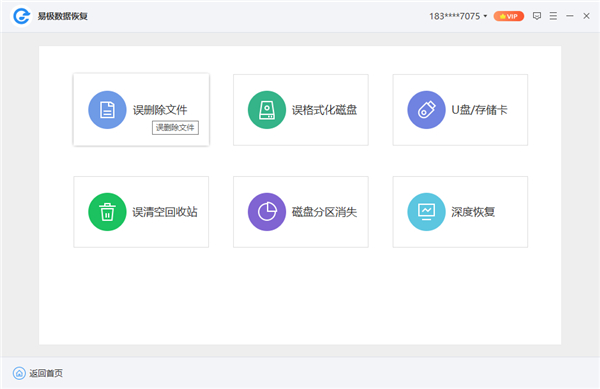Select the 磁盘分区消失 label text
Image resolution: width=600 pixels, height=389 pixels.
click(x=324, y=212)
